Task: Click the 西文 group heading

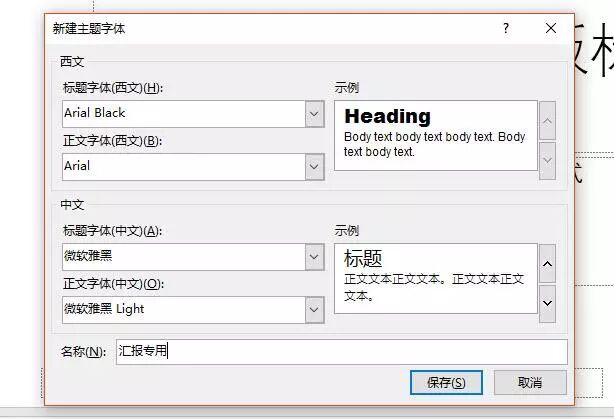Action: [x=72, y=62]
